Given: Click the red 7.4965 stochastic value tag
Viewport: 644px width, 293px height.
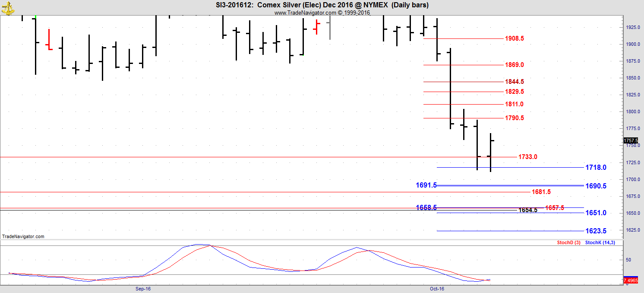Looking at the screenshot, I should point(631,281).
